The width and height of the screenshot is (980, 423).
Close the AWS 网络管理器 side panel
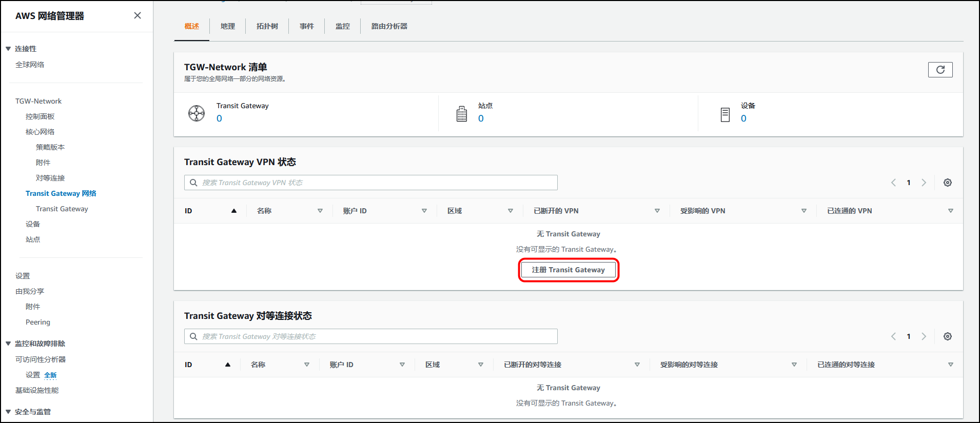click(138, 15)
